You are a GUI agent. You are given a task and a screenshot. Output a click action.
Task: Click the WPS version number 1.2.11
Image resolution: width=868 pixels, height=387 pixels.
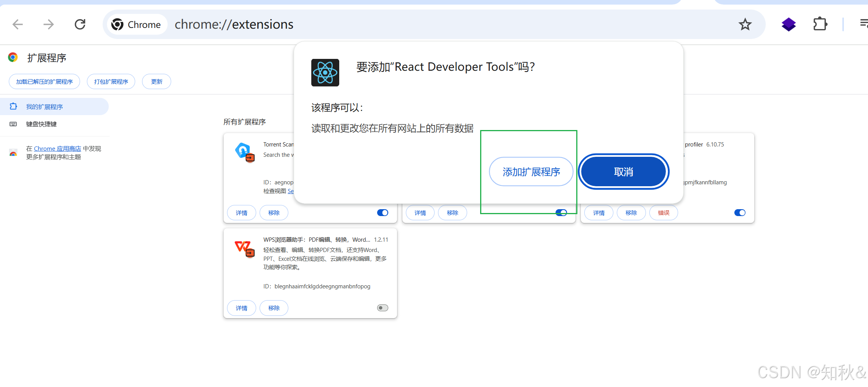pyautogui.click(x=381, y=240)
